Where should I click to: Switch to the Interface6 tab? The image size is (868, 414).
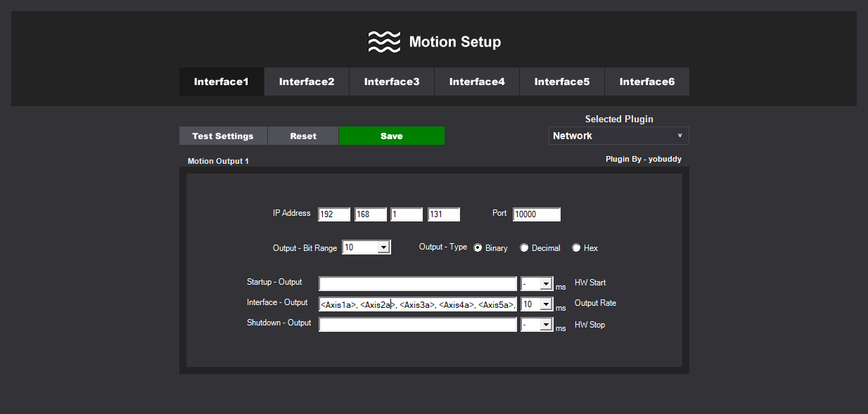(647, 82)
